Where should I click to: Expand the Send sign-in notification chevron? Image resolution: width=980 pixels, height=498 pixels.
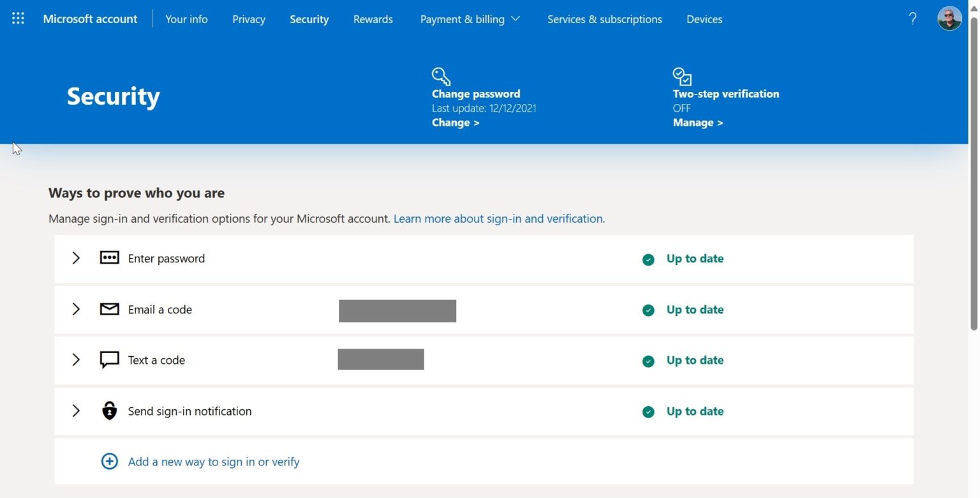[x=76, y=411]
